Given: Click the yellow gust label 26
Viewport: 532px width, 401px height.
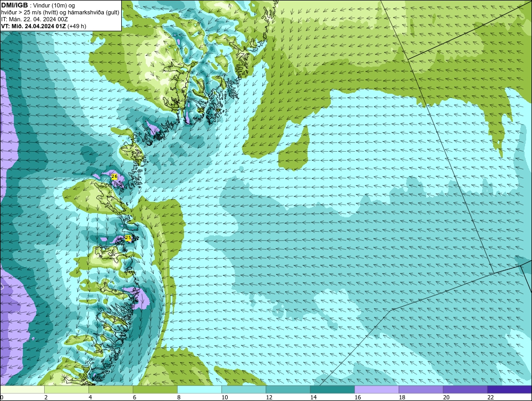Looking at the screenshot, I should pos(114,177).
